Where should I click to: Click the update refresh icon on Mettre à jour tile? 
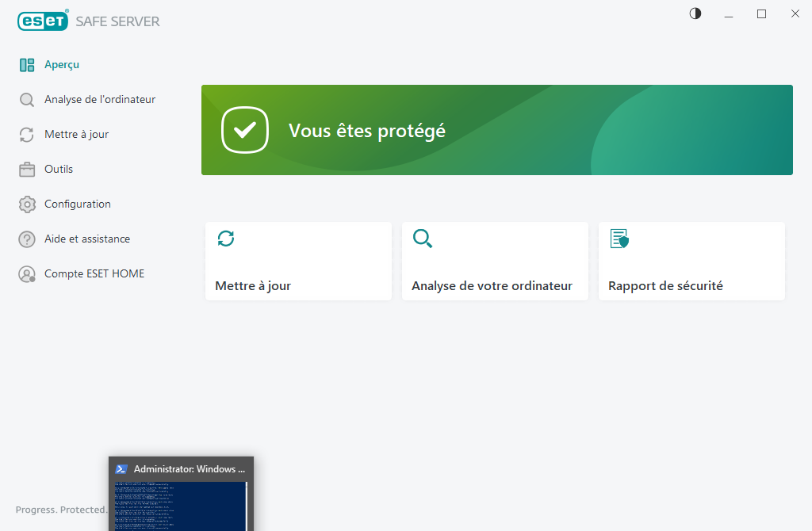click(x=226, y=238)
